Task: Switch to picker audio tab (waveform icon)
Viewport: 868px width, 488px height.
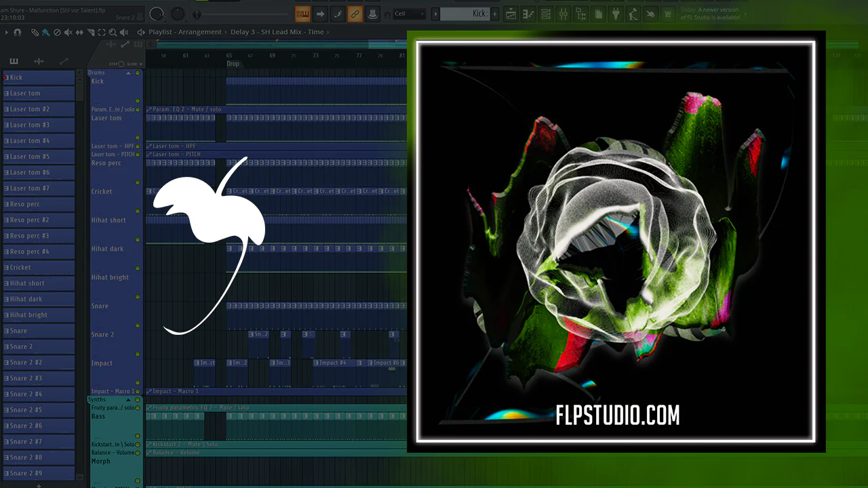Action: point(39,61)
